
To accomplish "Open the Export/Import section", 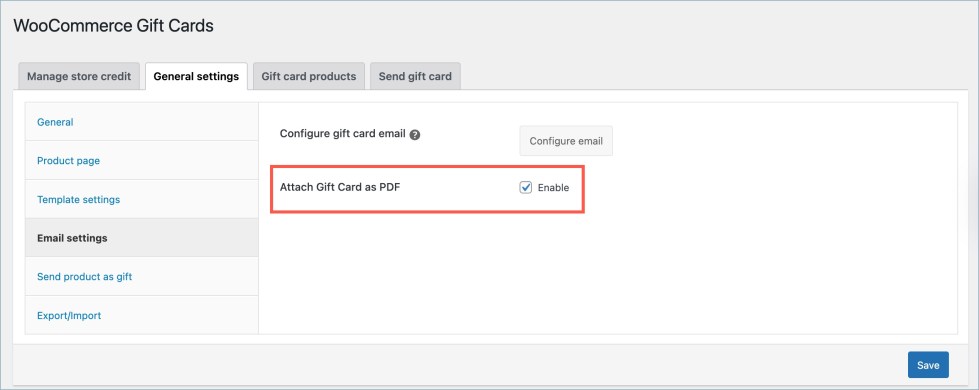I will click(x=142, y=315).
